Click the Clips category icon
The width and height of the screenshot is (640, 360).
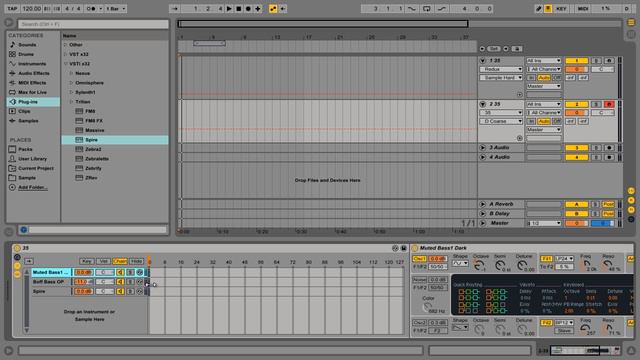(x=12, y=111)
